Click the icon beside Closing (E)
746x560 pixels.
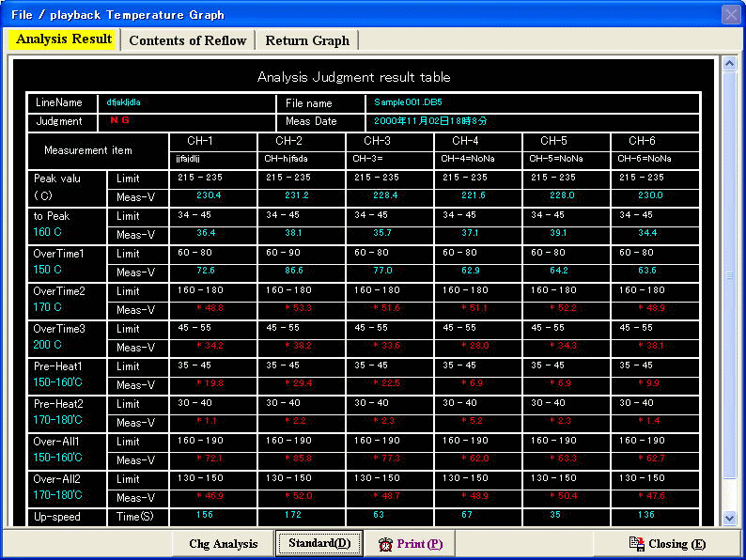point(637,544)
